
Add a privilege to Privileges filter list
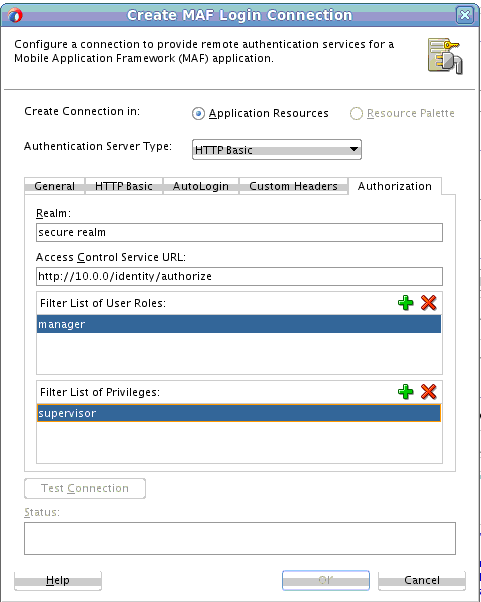[x=405, y=392]
